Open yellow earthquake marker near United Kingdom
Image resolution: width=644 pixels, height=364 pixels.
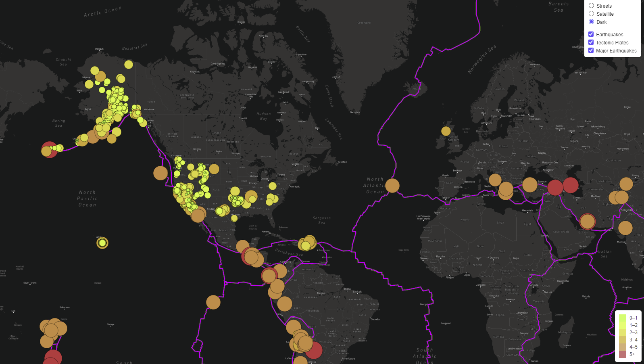[446, 131]
